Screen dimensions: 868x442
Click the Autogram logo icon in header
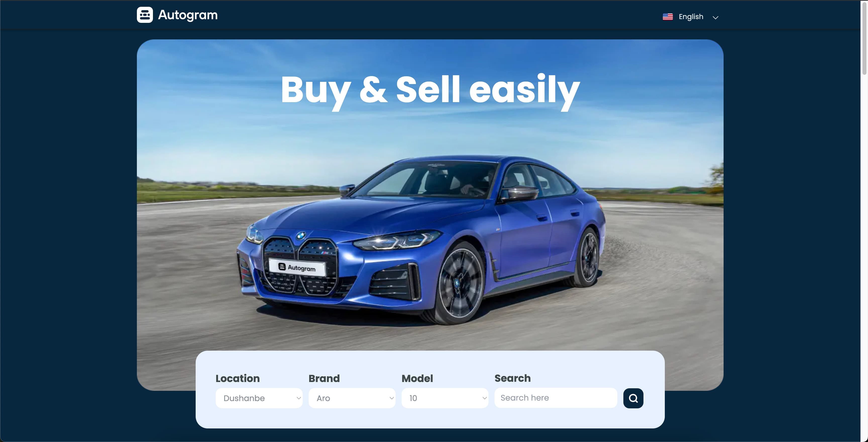click(x=145, y=15)
